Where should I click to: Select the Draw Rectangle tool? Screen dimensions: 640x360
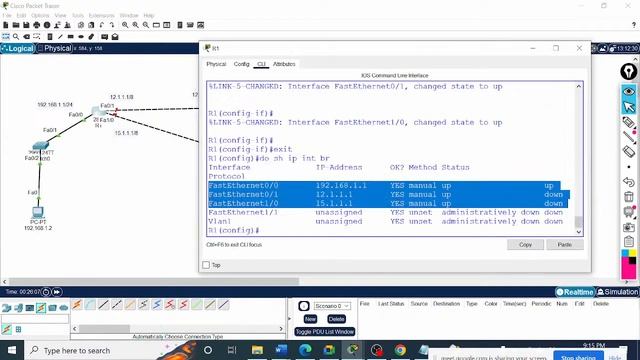[71, 37]
